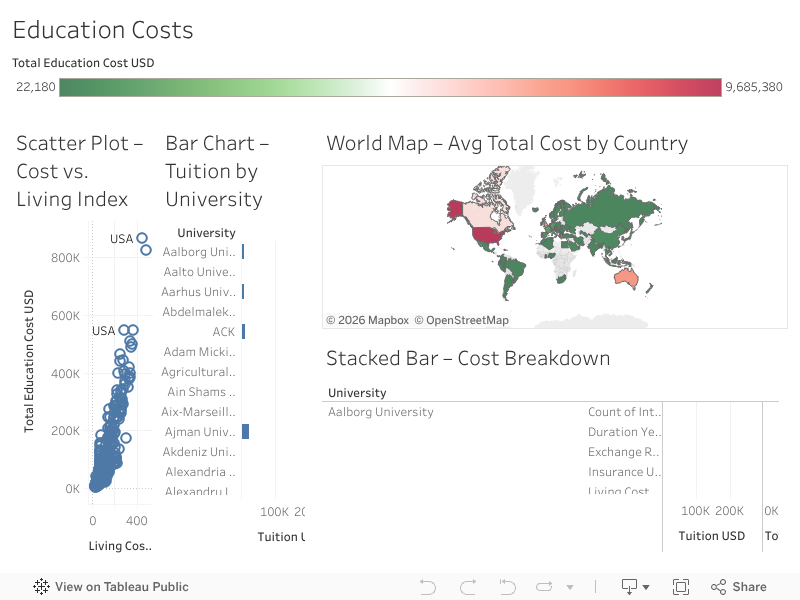Click the Revert icon in toolbar
This screenshot has width=800, height=600.
[507, 587]
